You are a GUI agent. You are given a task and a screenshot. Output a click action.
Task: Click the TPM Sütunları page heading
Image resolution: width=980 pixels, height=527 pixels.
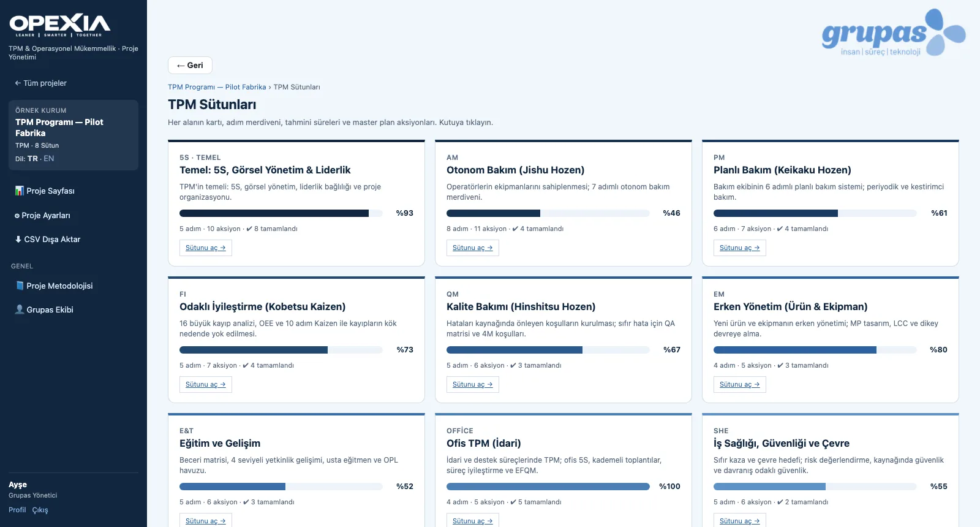point(212,104)
